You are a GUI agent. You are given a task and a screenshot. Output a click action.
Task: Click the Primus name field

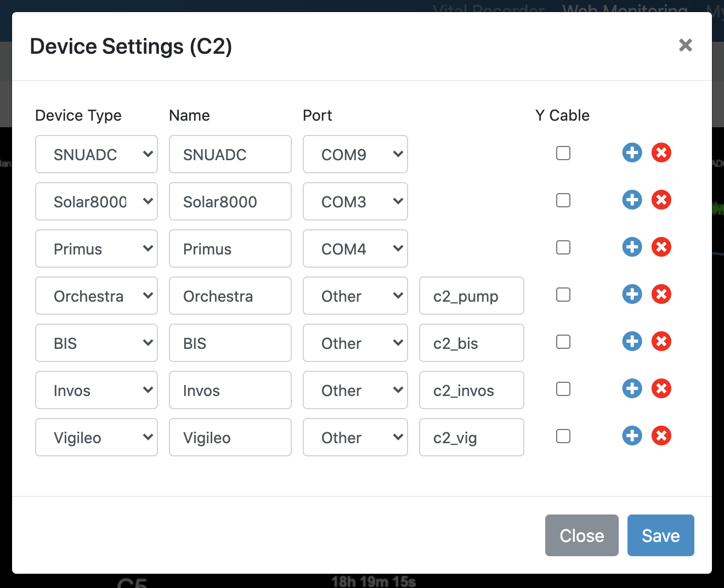[x=230, y=248]
